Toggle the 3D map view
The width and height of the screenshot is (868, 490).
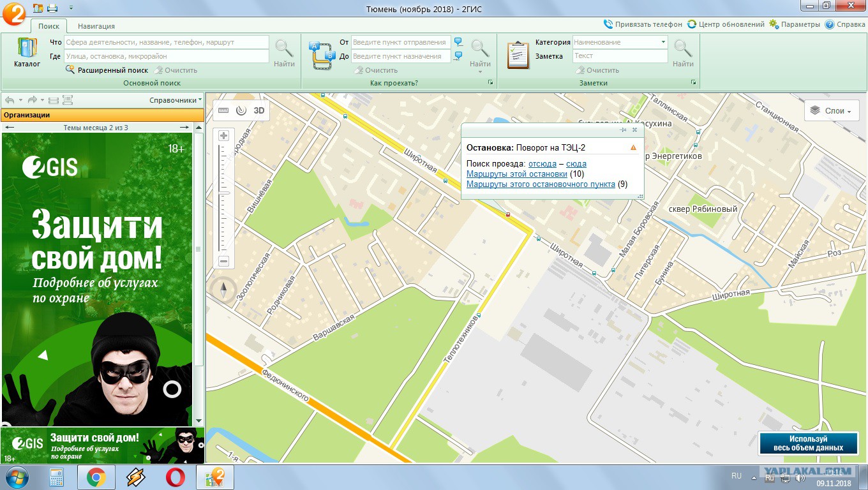click(x=259, y=110)
